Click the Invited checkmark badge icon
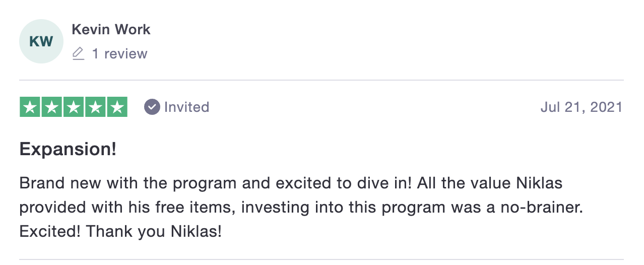 (x=152, y=107)
